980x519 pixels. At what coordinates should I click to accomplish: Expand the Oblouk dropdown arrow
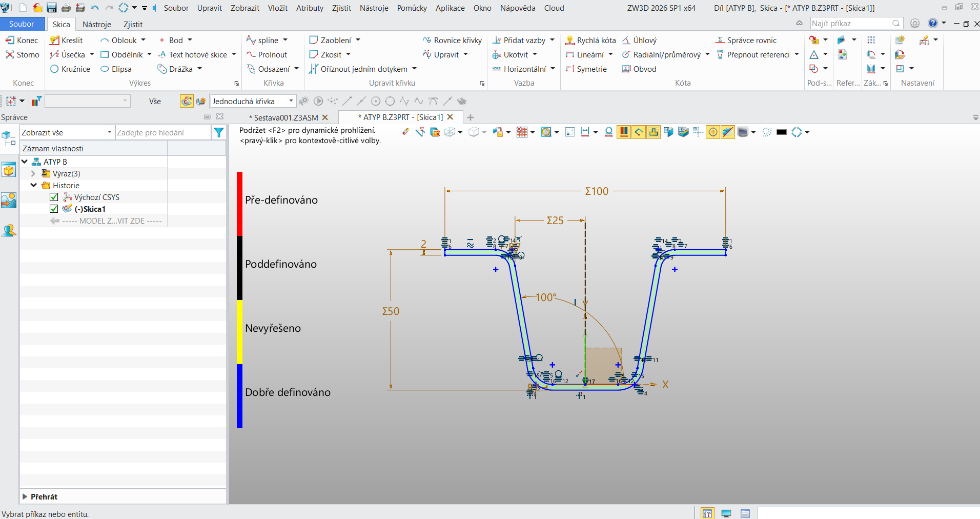144,40
